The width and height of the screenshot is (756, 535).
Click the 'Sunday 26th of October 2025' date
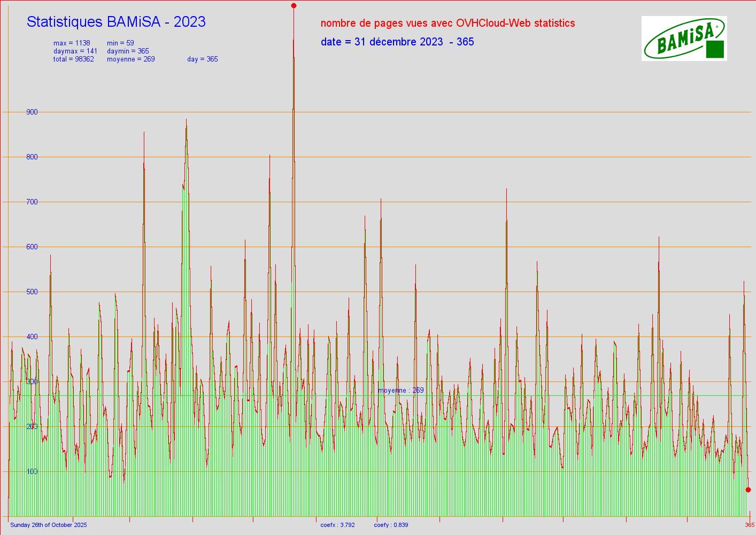click(x=49, y=525)
